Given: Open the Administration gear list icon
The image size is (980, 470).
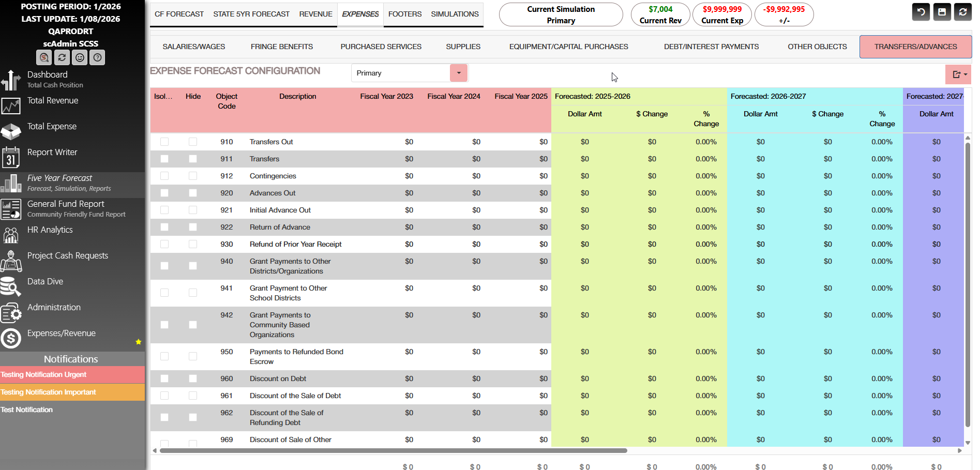Looking at the screenshot, I should (11, 313).
